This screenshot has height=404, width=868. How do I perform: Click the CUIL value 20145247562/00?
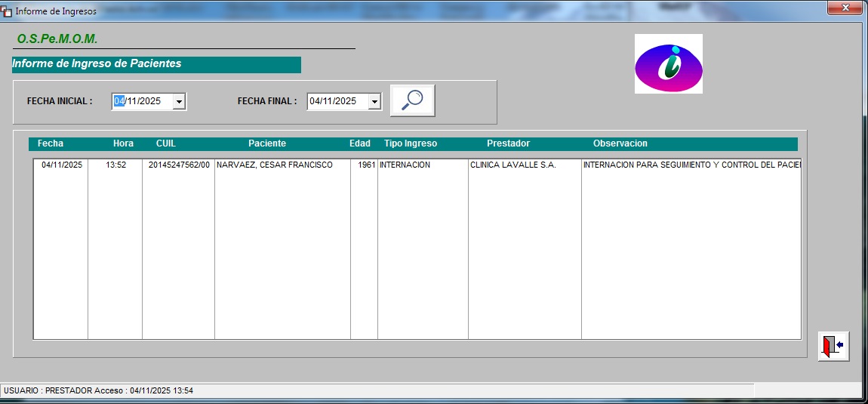(x=179, y=165)
